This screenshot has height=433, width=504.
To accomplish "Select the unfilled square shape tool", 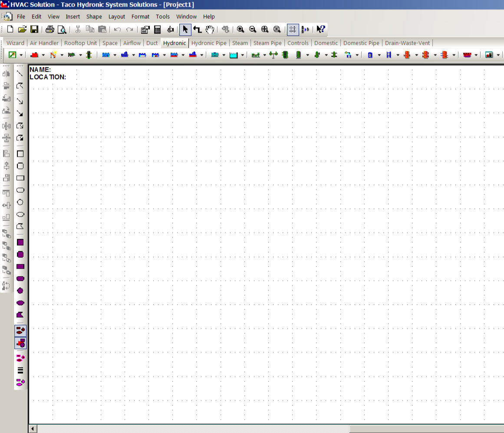I will pos(20,154).
